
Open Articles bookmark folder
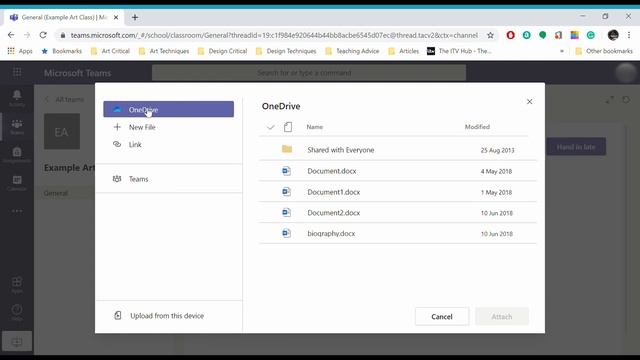(404, 51)
